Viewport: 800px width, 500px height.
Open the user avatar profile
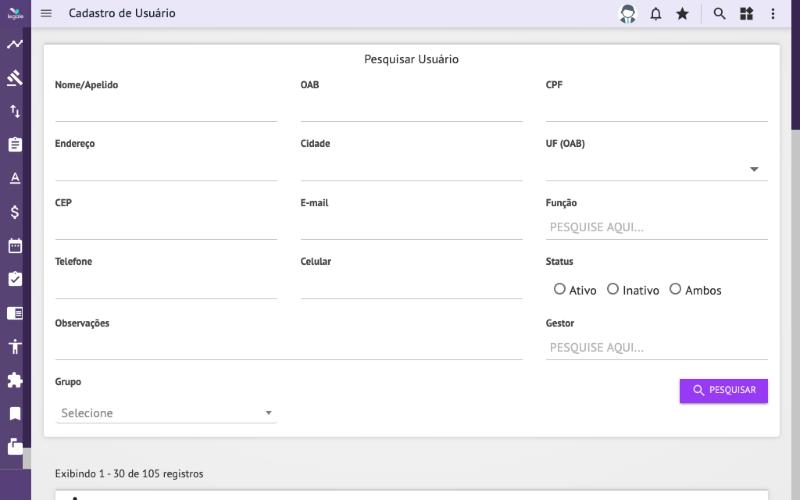coord(628,14)
